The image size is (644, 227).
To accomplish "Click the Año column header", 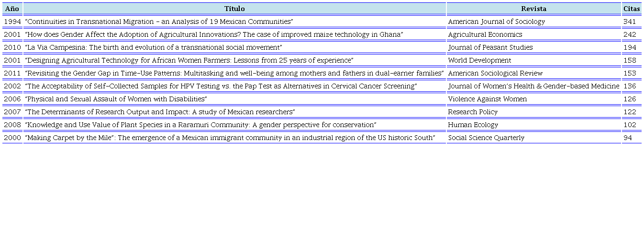I will click(x=12, y=9).
